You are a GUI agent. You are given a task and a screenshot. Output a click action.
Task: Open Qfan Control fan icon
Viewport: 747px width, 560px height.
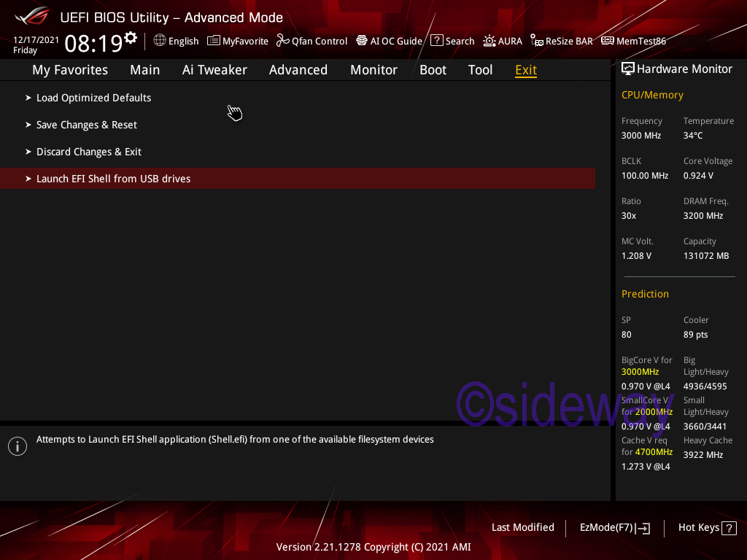click(282, 41)
